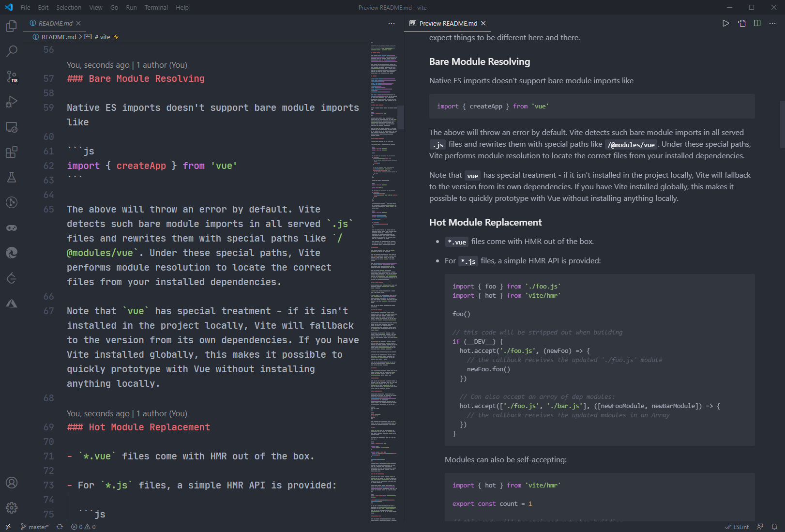Open the View menu
Image resolution: width=785 pixels, height=532 pixels.
click(x=96, y=7)
